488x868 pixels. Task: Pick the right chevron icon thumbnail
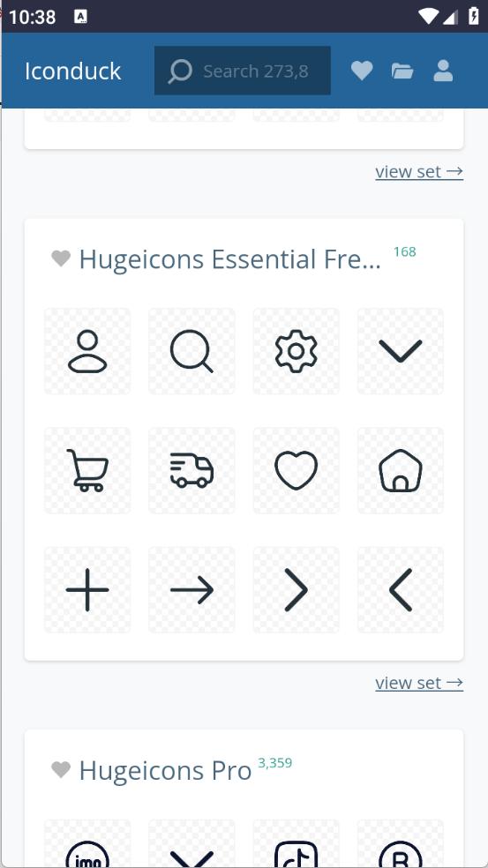[297, 589]
